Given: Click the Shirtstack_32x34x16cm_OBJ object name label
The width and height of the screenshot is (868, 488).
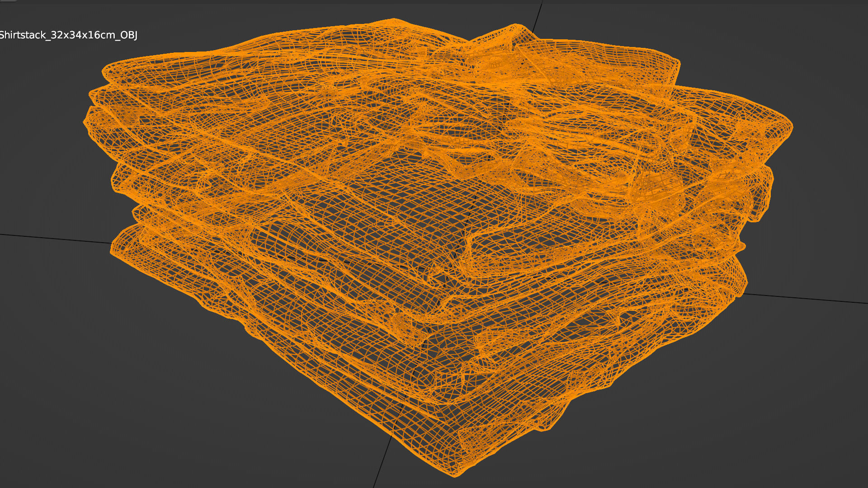Looking at the screenshot, I should click(x=69, y=35).
